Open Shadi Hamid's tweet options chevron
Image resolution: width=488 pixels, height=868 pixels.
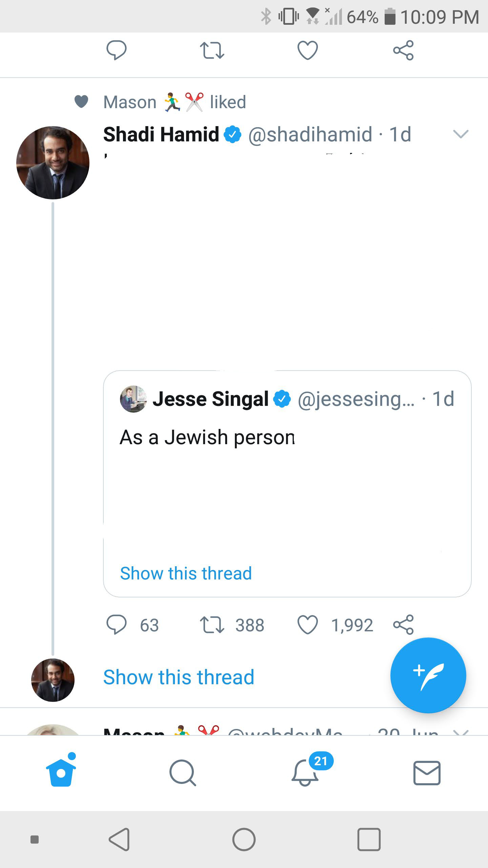(x=461, y=134)
